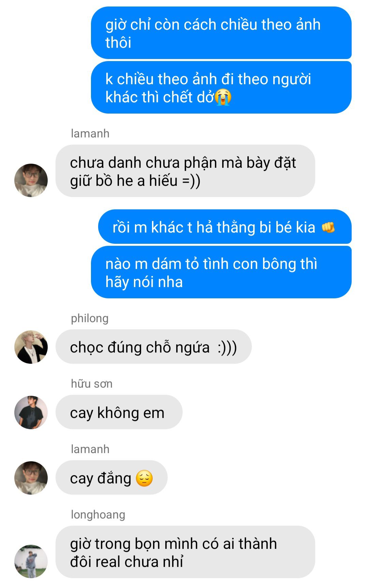Tap sender name 'hữu sơn'
This screenshot has height=588, width=368.
click(x=92, y=383)
